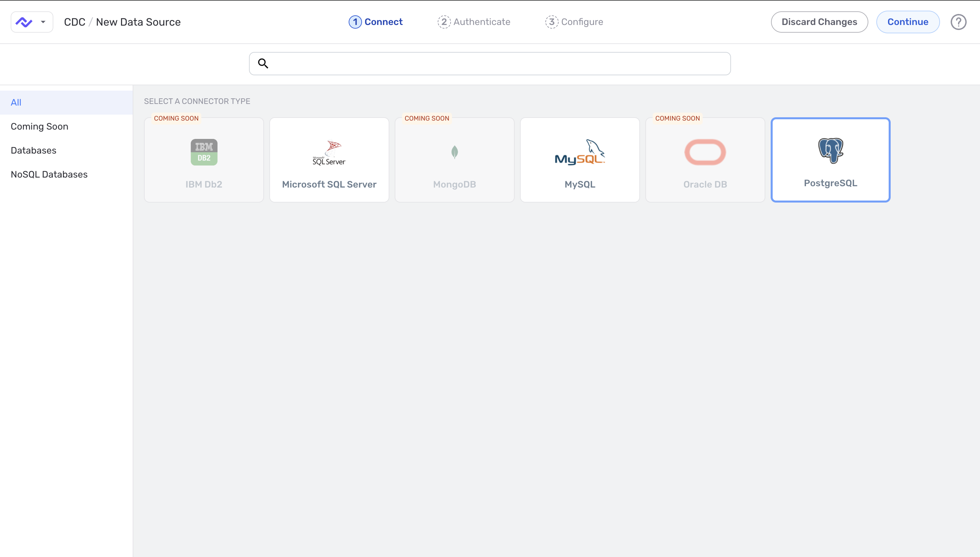Click Coming Soon badge on MongoDB
The image size is (980, 557).
point(427,118)
